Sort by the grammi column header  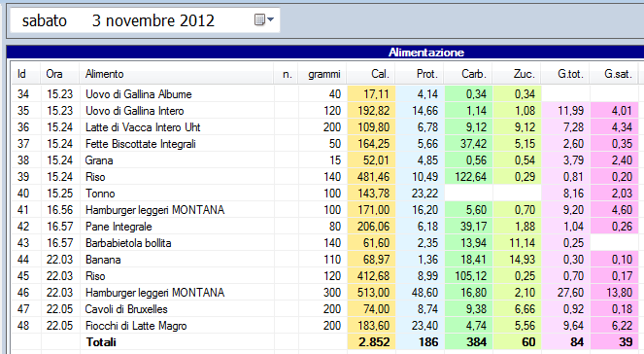click(x=322, y=74)
